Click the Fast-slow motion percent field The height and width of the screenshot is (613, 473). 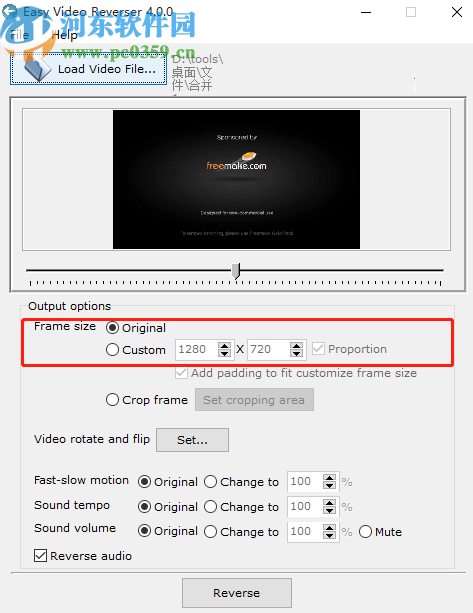coord(305,481)
